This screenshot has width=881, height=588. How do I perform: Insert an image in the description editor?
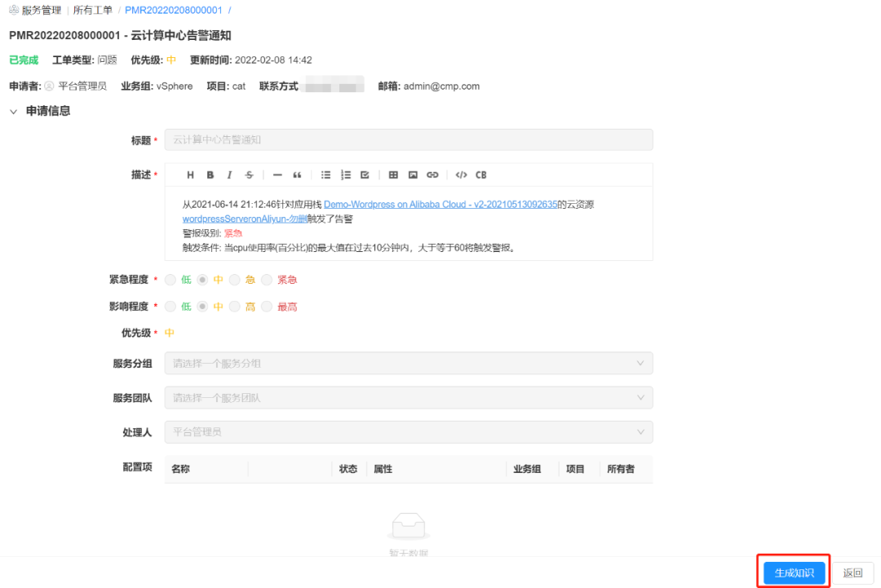point(414,175)
